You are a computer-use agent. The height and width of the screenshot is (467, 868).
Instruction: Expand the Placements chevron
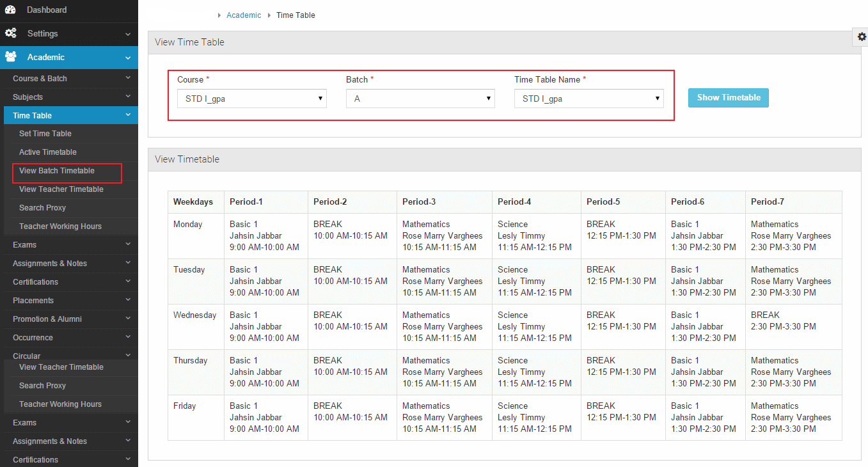128,300
